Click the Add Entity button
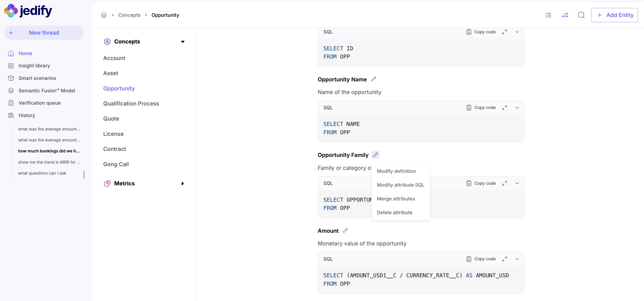 click(x=614, y=15)
